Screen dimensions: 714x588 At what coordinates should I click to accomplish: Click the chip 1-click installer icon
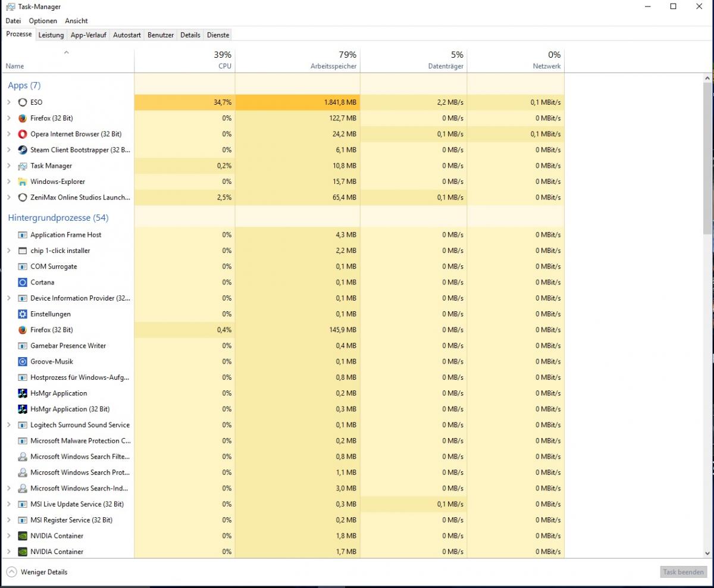[23, 251]
